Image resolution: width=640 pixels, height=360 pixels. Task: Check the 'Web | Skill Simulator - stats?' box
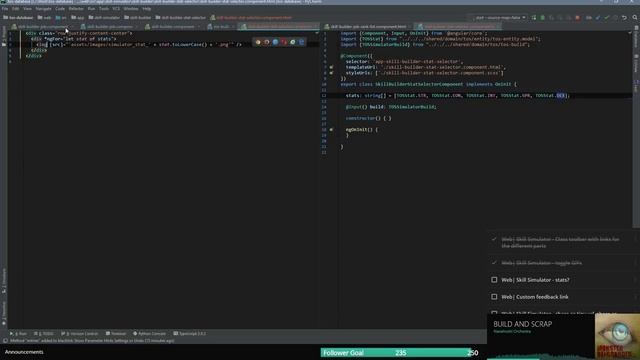tap(494, 280)
